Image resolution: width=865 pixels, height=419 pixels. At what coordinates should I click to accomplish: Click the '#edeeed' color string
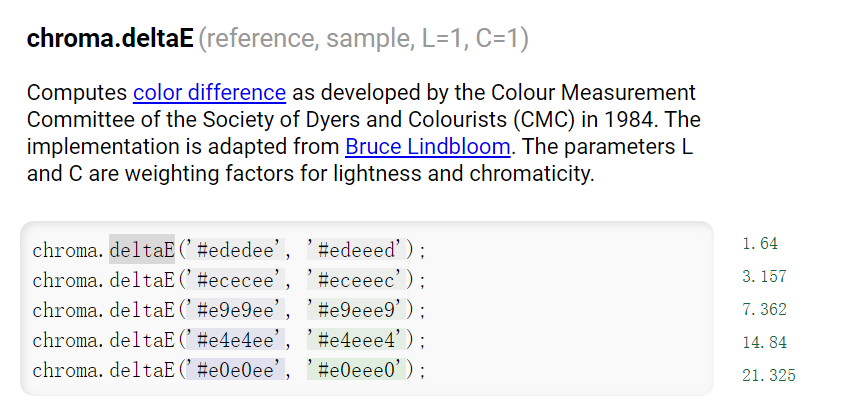(x=357, y=250)
